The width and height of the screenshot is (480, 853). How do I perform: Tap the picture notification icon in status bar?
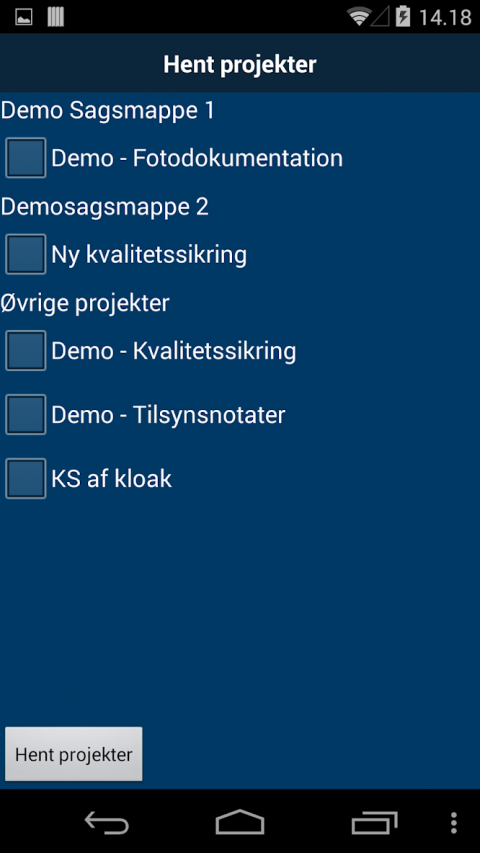click(x=23, y=17)
